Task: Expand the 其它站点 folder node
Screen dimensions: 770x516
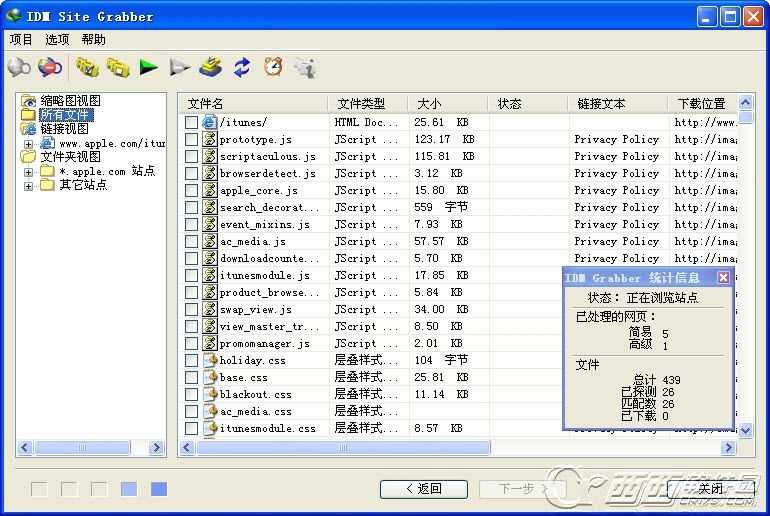Action: 28,186
